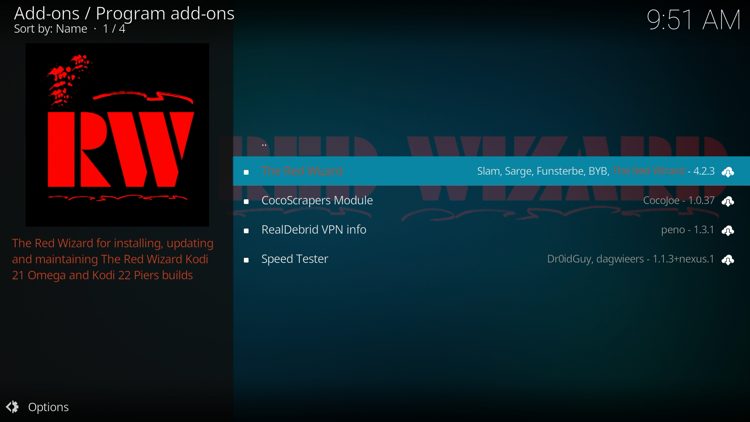The image size is (750, 422).
Task: Click the 'Dr0idGuy, dagwieers - 1.1.3+nexus.1' text
Action: pos(630,259)
